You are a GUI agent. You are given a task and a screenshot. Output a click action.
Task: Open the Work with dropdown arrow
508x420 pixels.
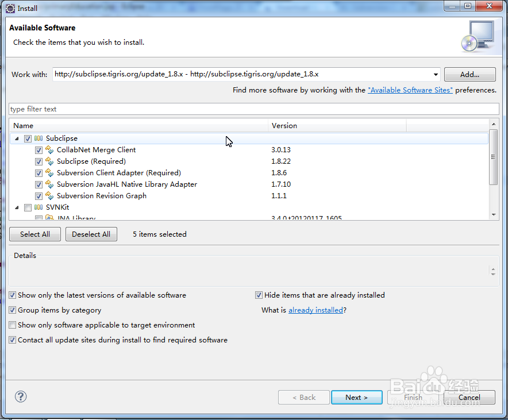(436, 75)
